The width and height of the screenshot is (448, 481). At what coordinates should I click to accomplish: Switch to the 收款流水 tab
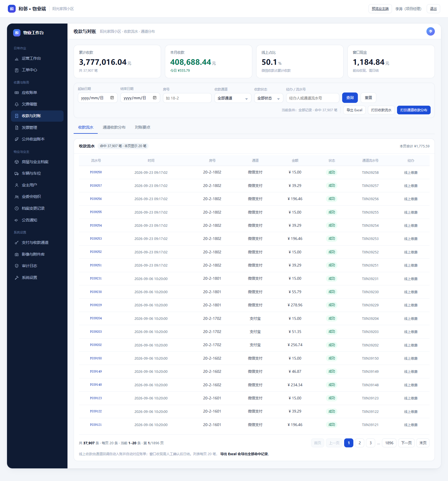tap(86, 127)
